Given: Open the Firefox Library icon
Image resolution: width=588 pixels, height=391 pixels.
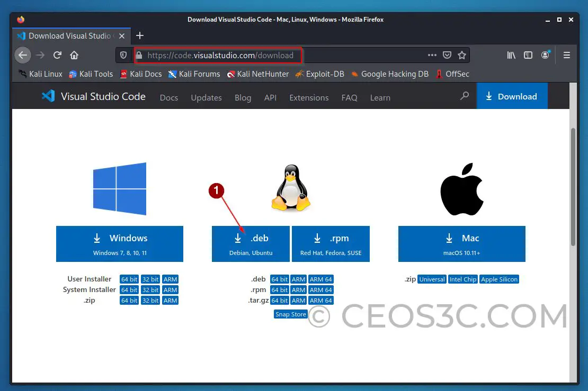Looking at the screenshot, I should 511,55.
